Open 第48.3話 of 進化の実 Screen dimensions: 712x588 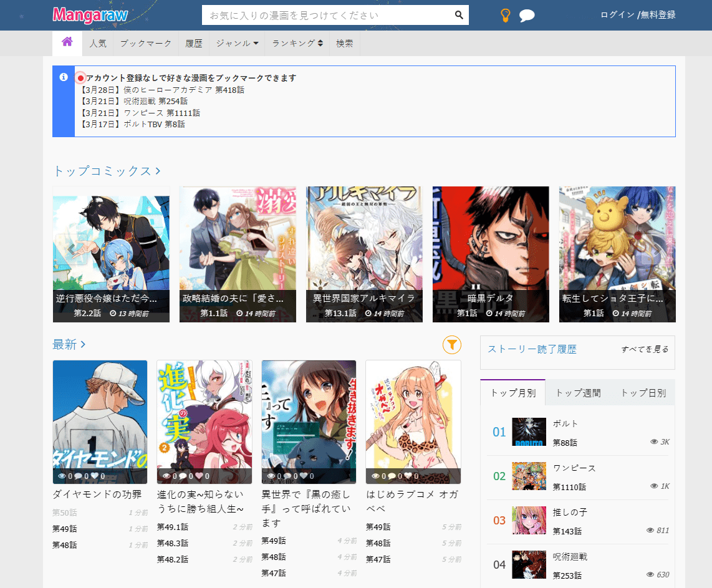pos(173,544)
